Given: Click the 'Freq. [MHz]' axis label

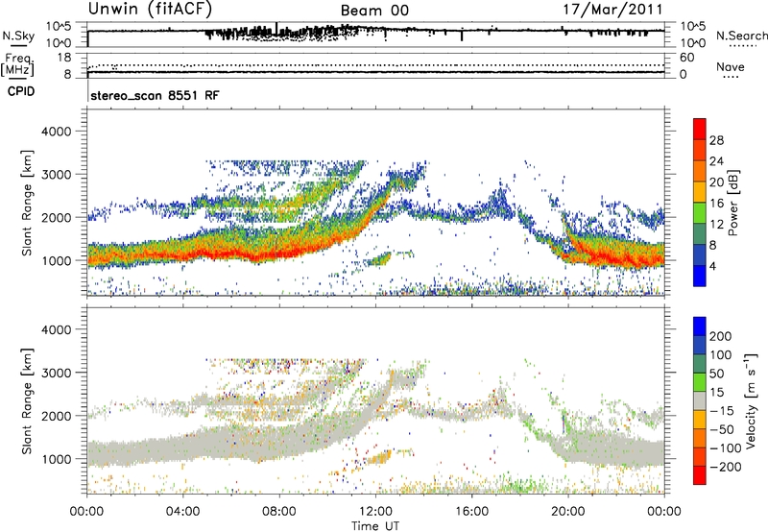Looking at the screenshot, I should coord(18,64).
